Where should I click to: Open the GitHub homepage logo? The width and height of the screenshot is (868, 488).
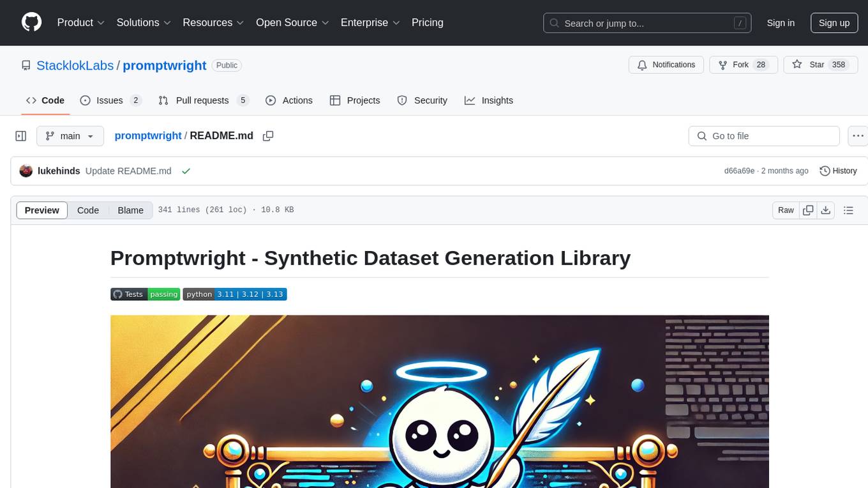pos(32,22)
